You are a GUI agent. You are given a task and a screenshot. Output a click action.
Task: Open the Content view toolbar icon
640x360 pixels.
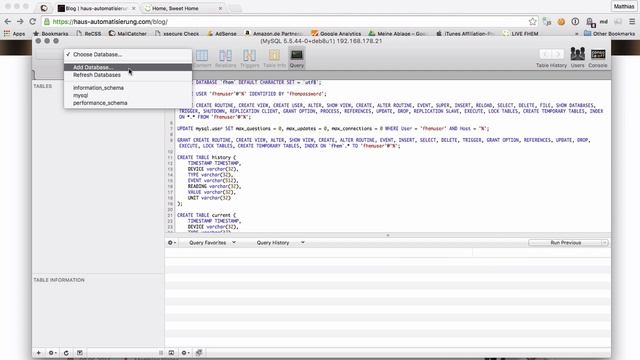(x=202, y=58)
